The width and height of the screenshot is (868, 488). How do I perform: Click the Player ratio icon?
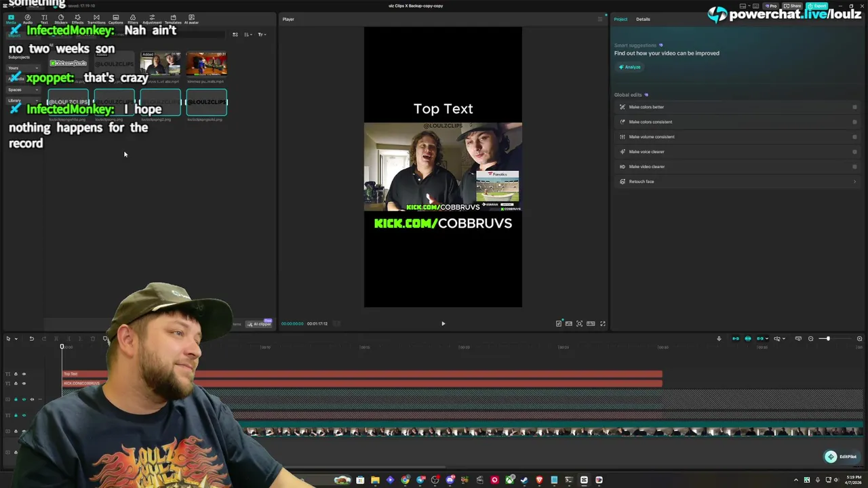point(591,324)
